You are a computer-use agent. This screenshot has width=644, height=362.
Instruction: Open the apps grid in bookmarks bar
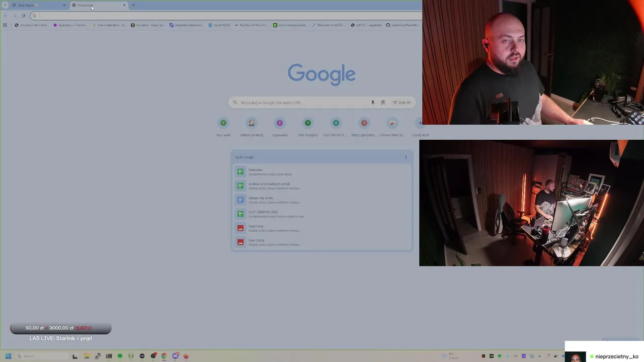[5, 25]
